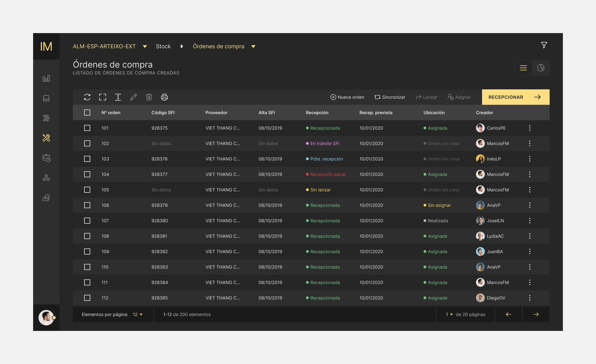Image resolution: width=596 pixels, height=364 pixels.
Task: Click the pencil edit icon
Action: [134, 97]
